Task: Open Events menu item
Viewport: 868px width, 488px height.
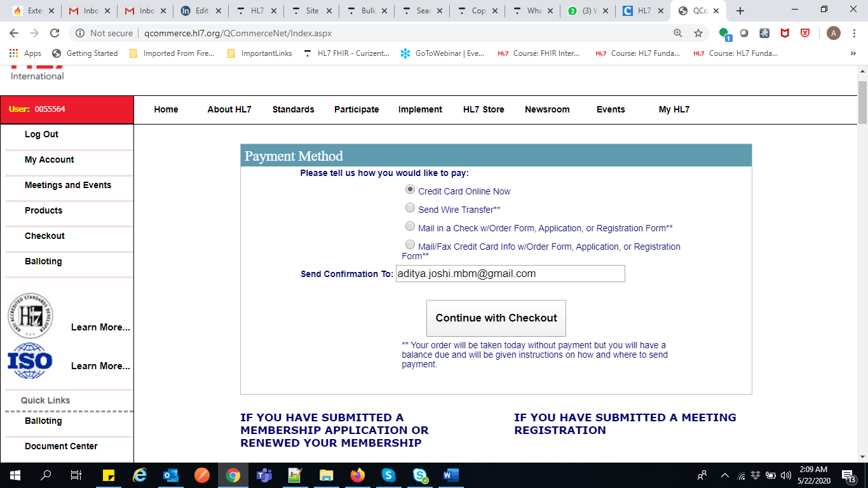Action: pyautogui.click(x=611, y=109)
